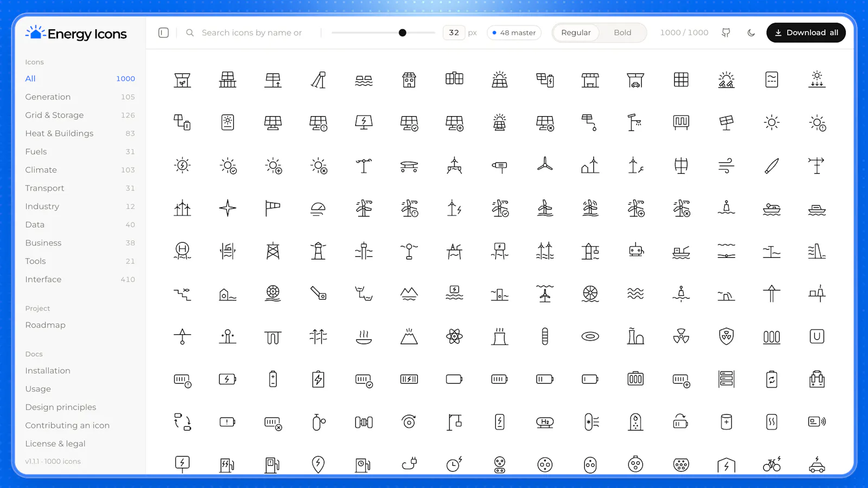Open the Design principles page
The width and height of the screenshot is (868, 488).
point(61,407)
